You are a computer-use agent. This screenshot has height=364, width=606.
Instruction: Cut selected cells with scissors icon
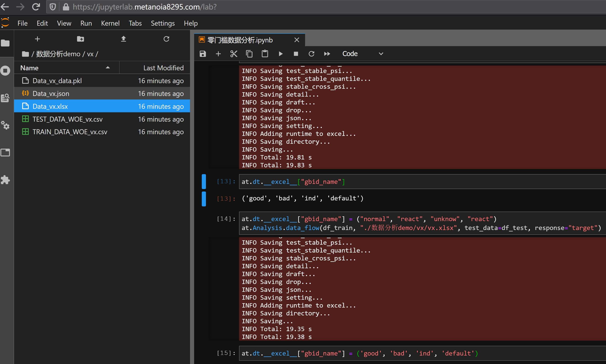point(234,54)
